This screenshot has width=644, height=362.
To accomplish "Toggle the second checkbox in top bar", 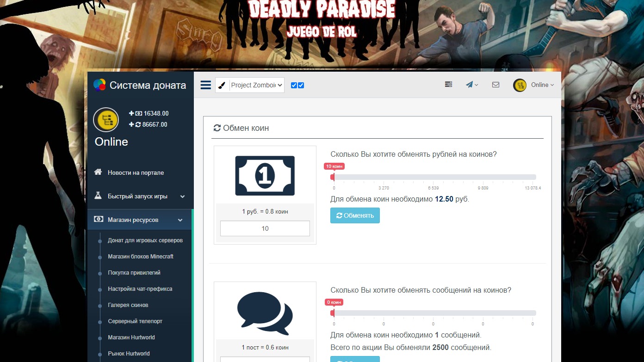I will [301, 86].
